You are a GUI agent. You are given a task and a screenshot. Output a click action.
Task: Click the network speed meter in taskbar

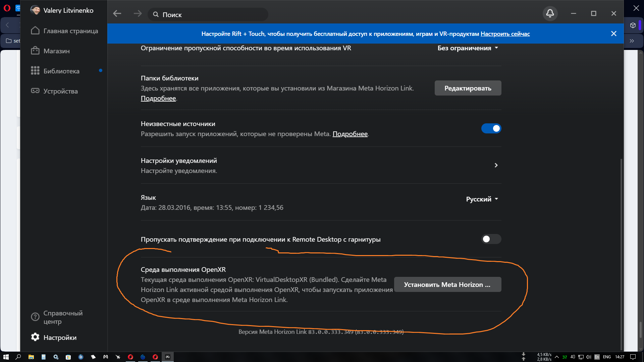pyautogui.click(x=544, y=357)
